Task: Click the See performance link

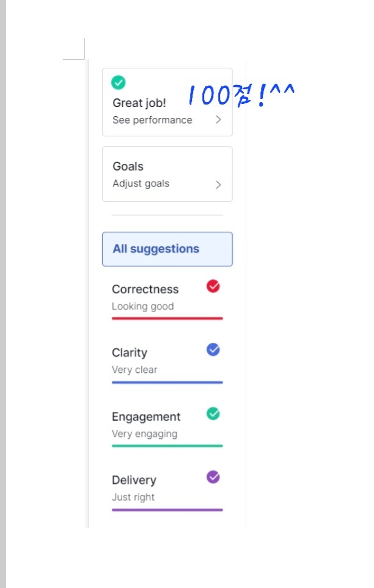Action: 152,120
